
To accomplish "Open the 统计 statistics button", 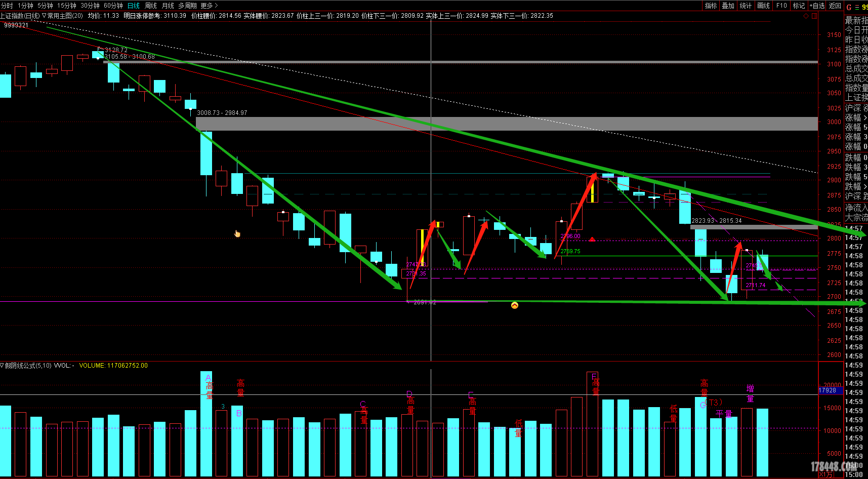I will [x=746, y=6].
